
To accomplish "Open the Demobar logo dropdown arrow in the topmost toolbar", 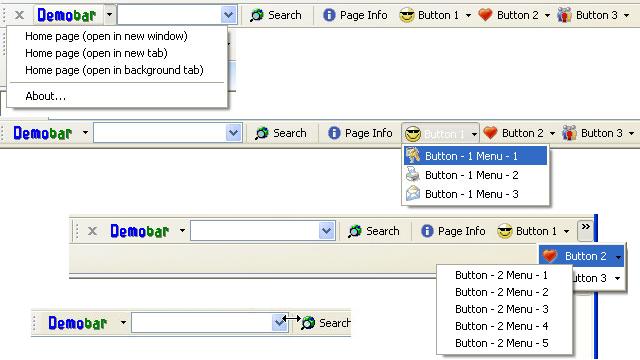I will click(x=109, y=15).
